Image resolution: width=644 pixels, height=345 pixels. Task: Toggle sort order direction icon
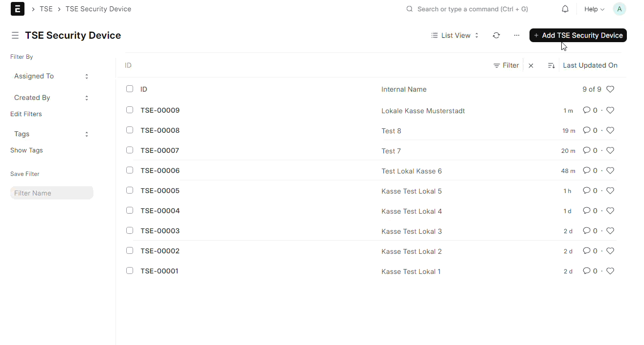(551, 66)
